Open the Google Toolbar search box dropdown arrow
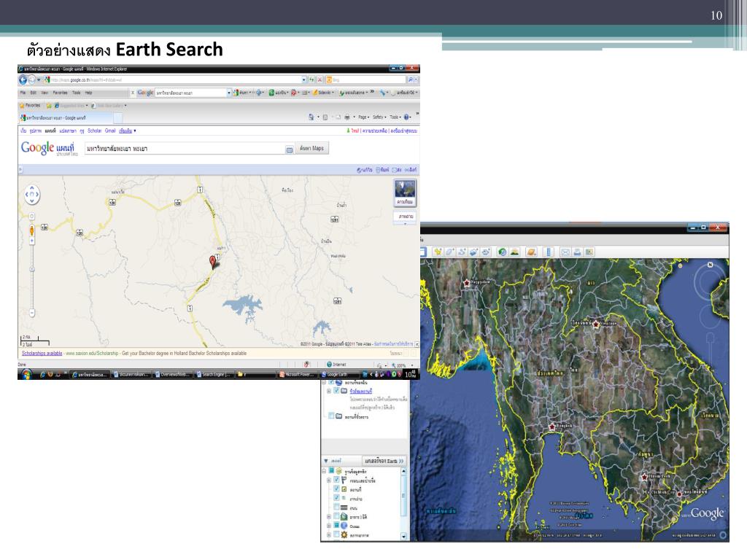This screenshot has height=560, width=747. (x=229, y=93)
